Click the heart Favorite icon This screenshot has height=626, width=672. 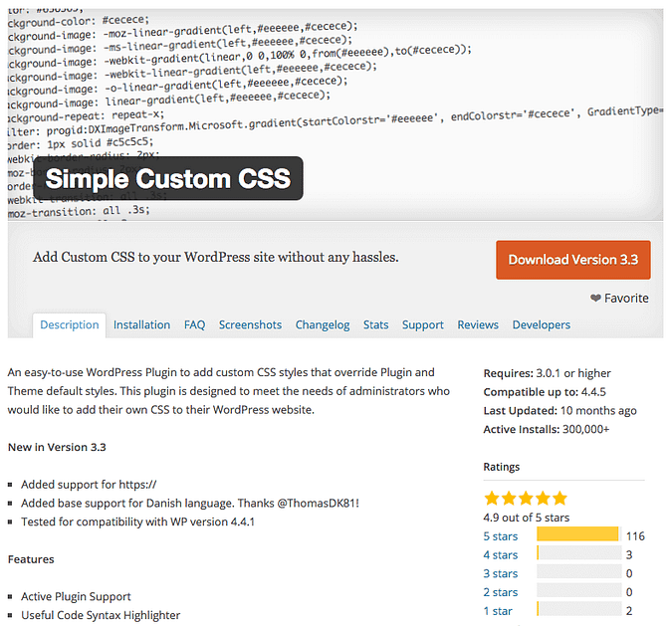595,298
